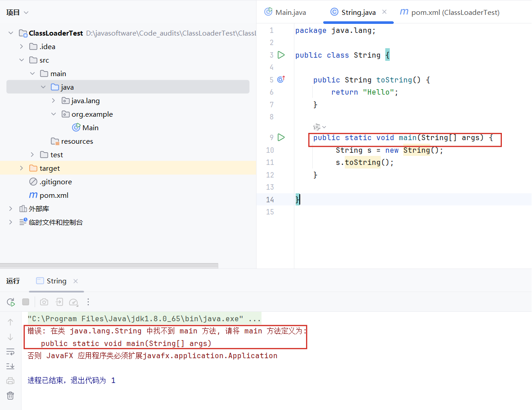Select the resources folder row

pos(128,141)
